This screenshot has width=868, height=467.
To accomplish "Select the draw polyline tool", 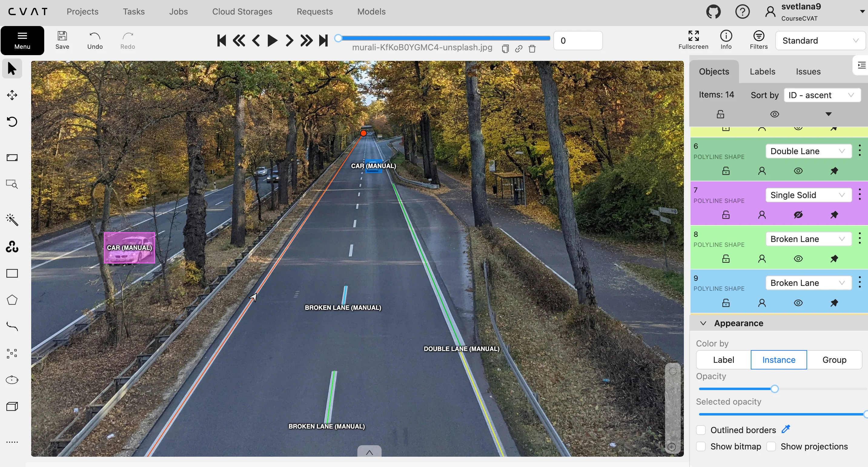I will 12,326.
